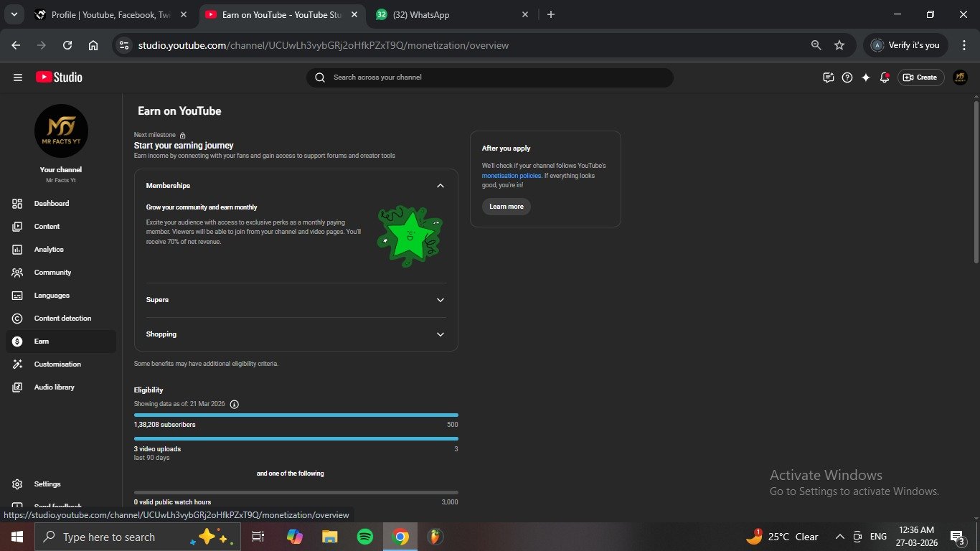The height and width of the screenshot is (551, 980).
Task: Collapse the Memberships section
Action: click(x=440, y=186)
